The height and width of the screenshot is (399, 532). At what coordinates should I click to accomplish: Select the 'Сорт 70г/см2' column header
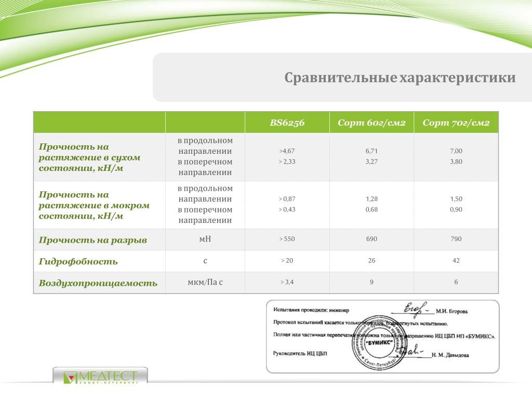456,123
